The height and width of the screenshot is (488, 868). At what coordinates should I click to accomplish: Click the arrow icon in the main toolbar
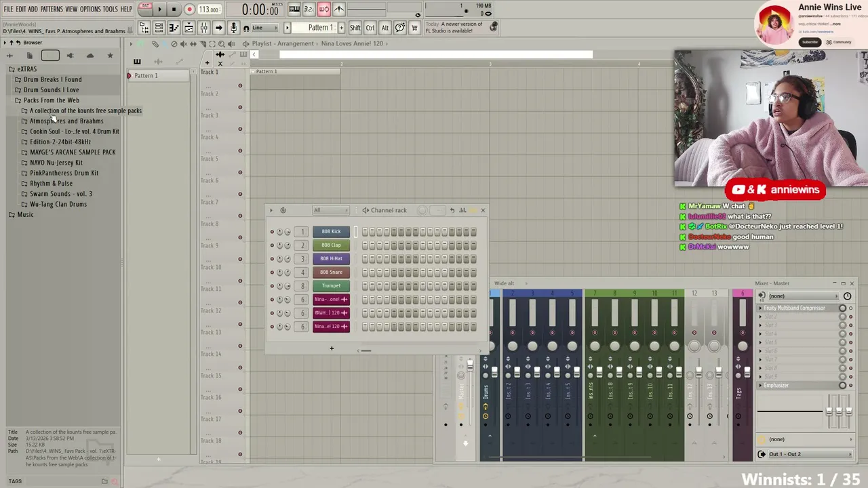pos(218,28)
